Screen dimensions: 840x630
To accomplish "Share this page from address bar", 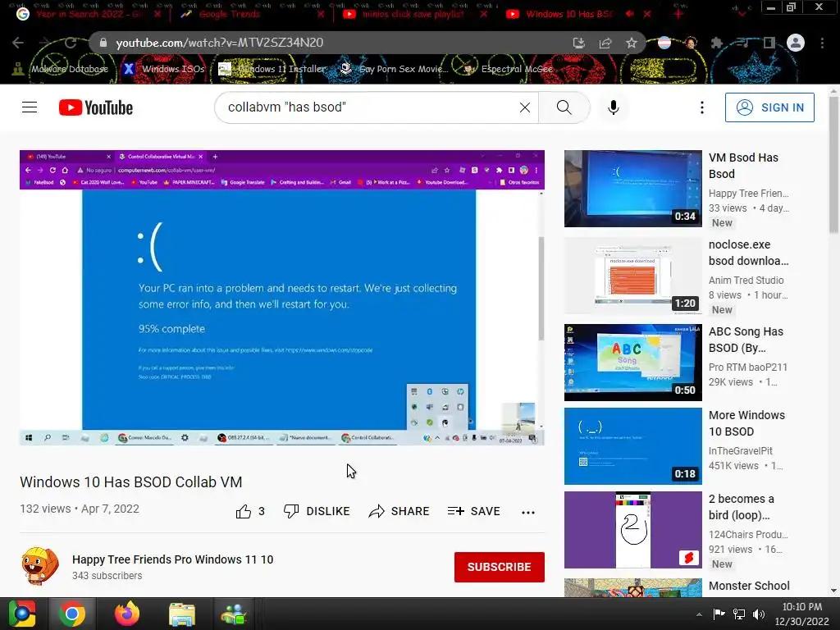I will pyautogui.click(x=605, y=43).
